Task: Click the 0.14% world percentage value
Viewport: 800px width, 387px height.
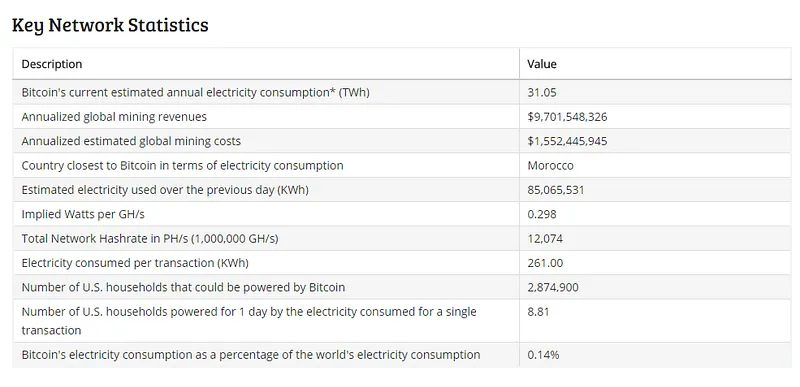Action: point(543,355)
